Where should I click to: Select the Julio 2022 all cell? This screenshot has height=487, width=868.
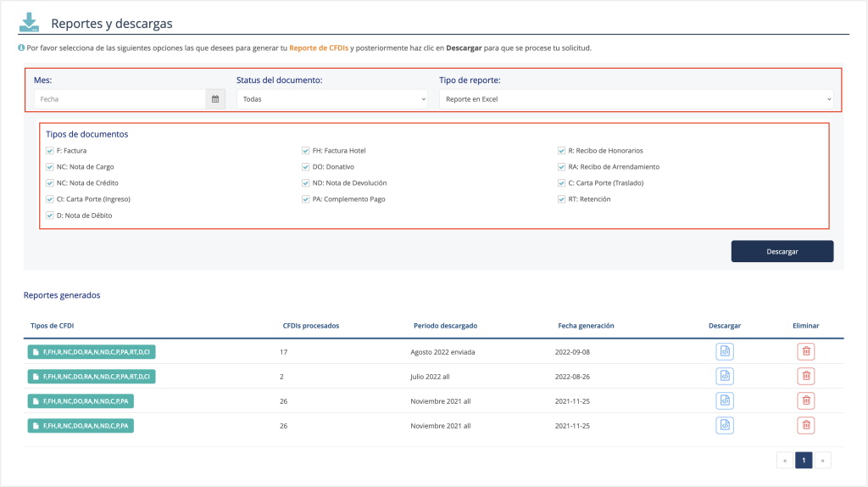(x=430, y=377)
